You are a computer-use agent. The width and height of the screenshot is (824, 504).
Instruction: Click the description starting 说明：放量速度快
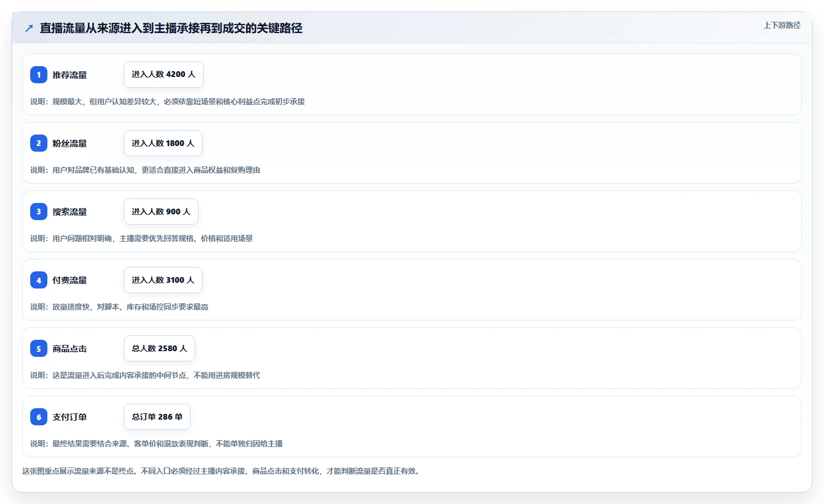click(119, 307)
